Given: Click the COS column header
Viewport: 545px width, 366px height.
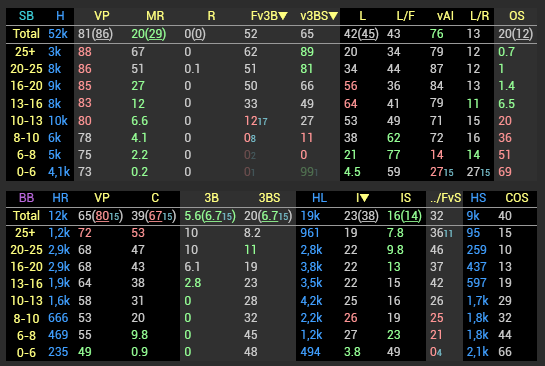Looking at the screenshot, I should click(x=517, y=198).
